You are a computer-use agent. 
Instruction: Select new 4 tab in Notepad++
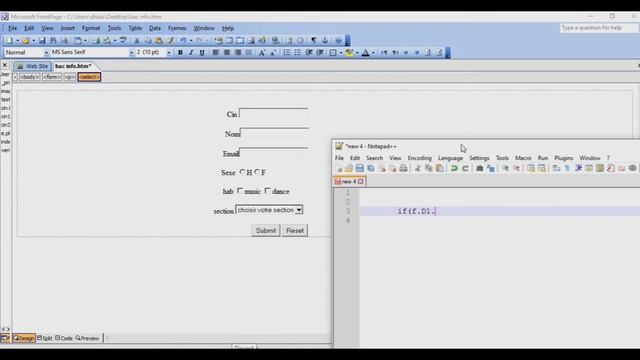[x=349, y=181]
